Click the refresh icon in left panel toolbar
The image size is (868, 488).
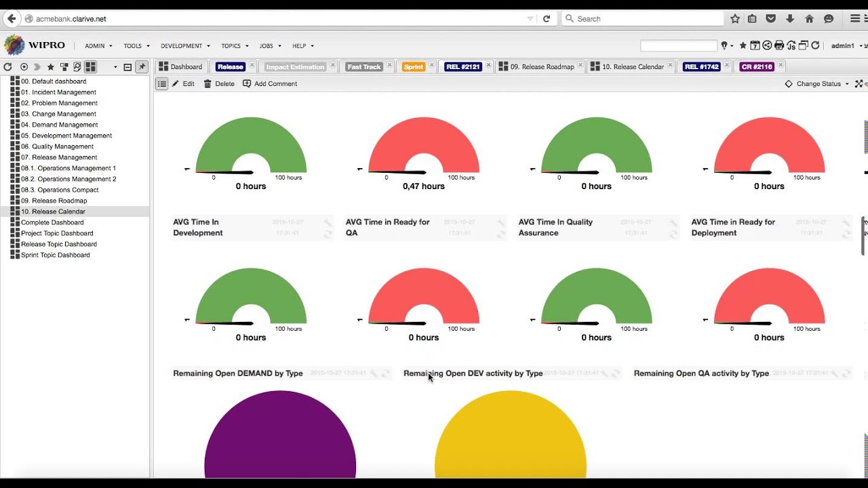coord(8,67)
